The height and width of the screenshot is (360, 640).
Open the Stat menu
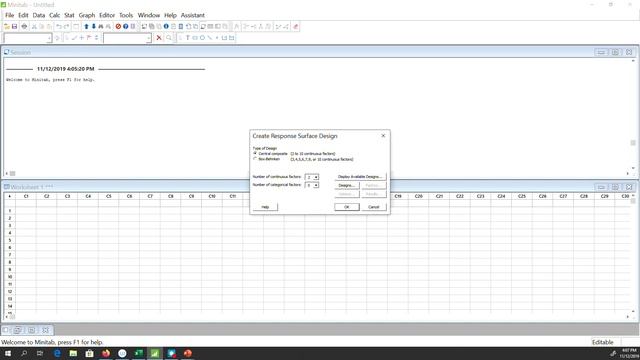coord(69,15)
